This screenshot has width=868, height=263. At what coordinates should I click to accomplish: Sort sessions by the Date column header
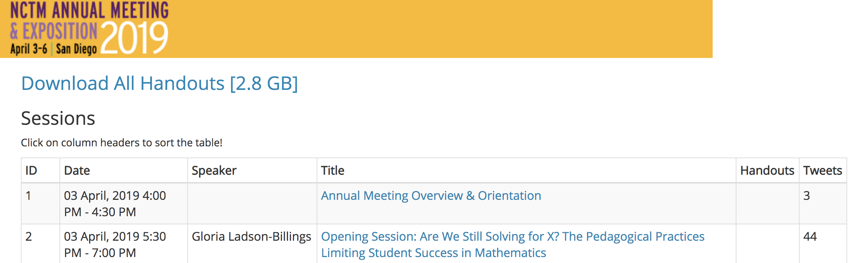(x=77, y=171)
